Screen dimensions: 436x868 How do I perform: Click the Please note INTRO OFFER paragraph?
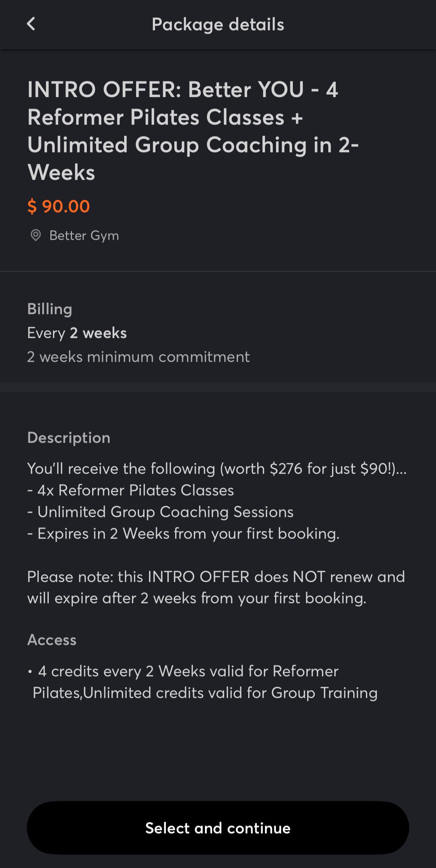pyautogui.click(x=216, y=587)
